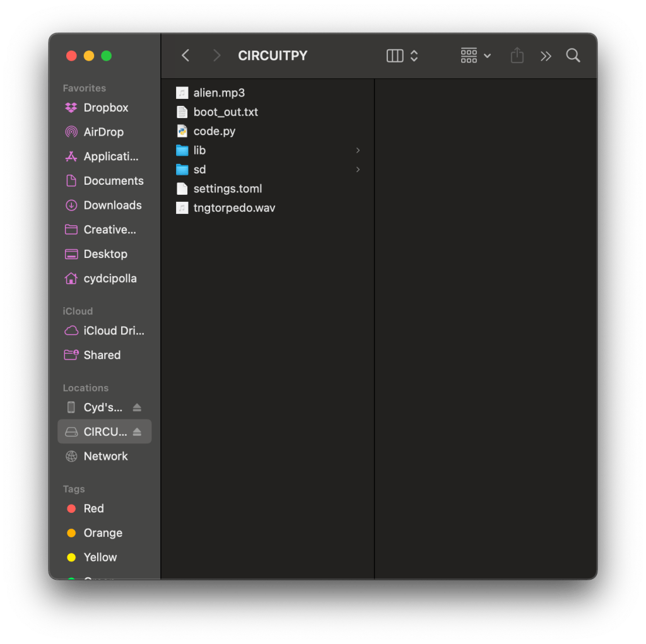
Task: Open AirDrop from the sidebar
Action: 103,132
